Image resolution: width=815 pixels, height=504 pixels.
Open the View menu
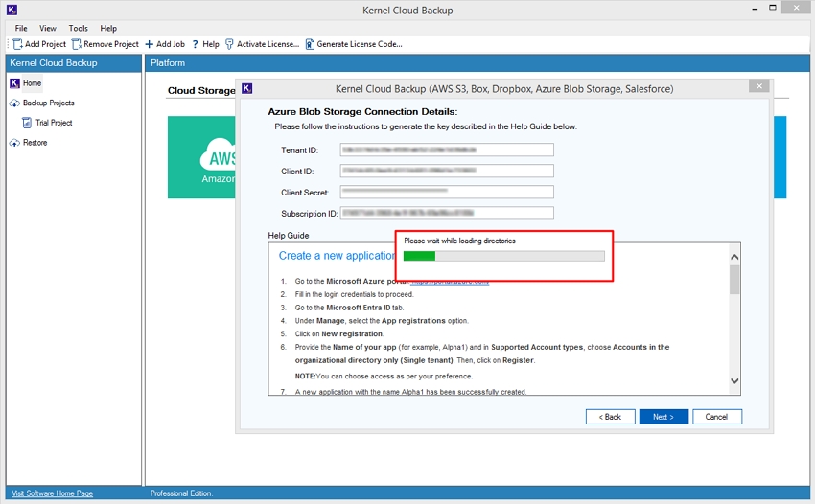[x=48, y=28]
